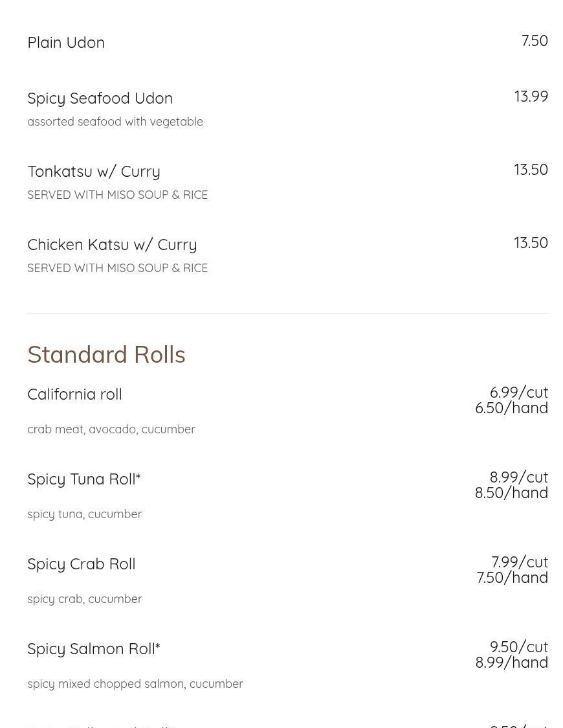Choose the Chicken Katsu w/ Curry item
Screen dimensions: 563x728
click(112, 244)
